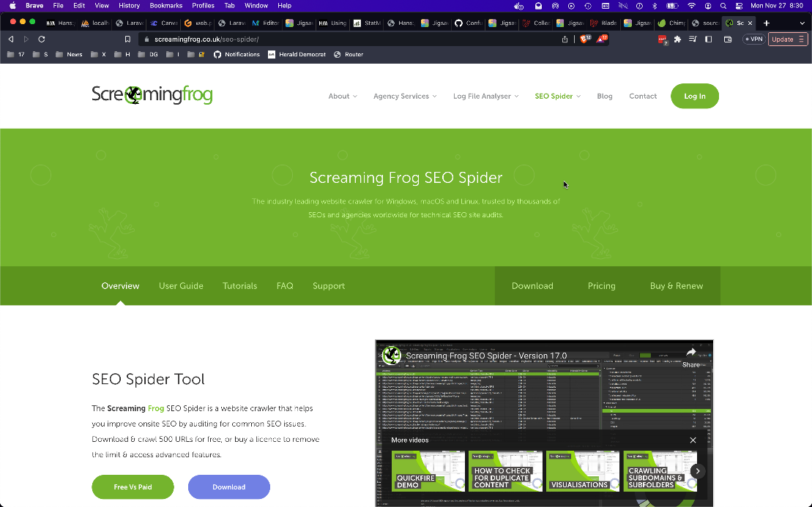The width and height of the screenshot is (812, 507).
Task: Toggle the Wi-Fi menu bar item
Action: pyautogui.click(x=693, y=5)
